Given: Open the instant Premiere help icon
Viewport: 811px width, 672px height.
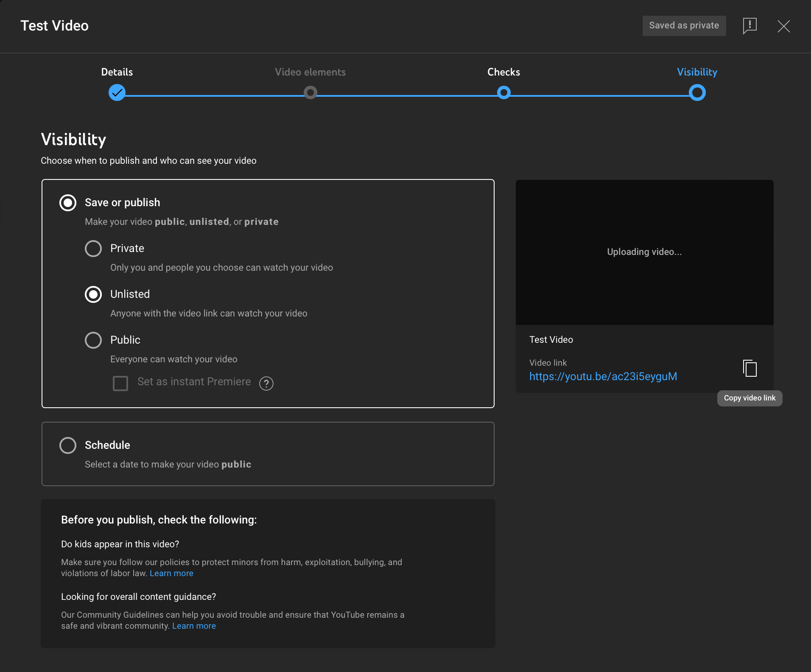Looking at the screenshot, I should 266,383.
